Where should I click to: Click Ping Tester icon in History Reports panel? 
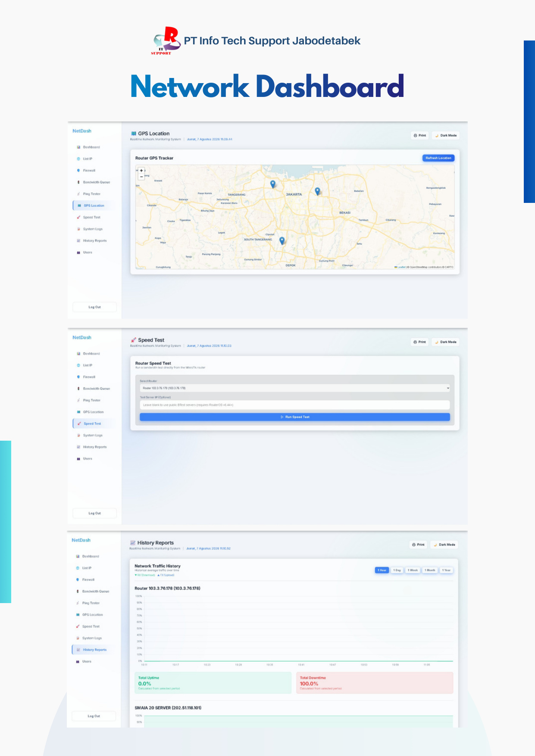coord(78,603)
